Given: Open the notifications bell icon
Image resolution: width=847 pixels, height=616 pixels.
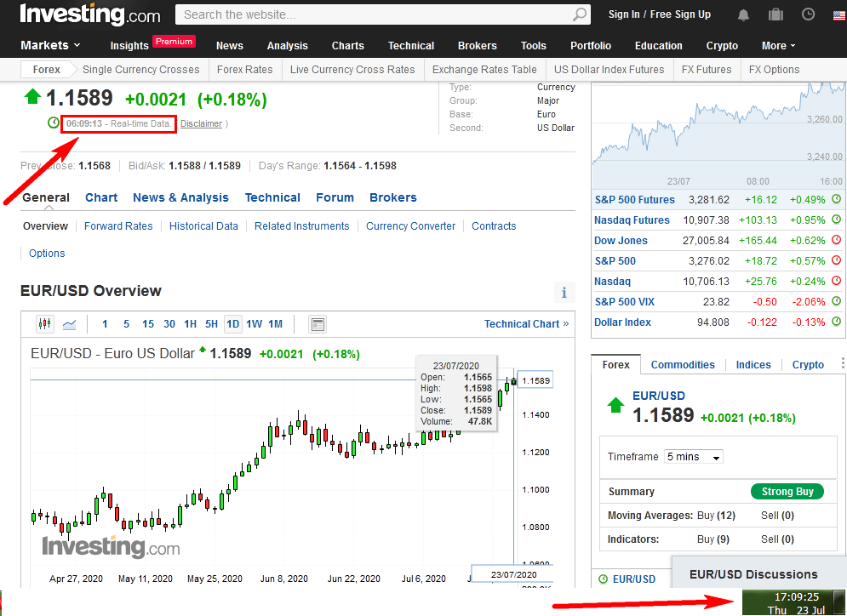Looking at the screenshot, I should pyautogui.click(x=743, y=15).
